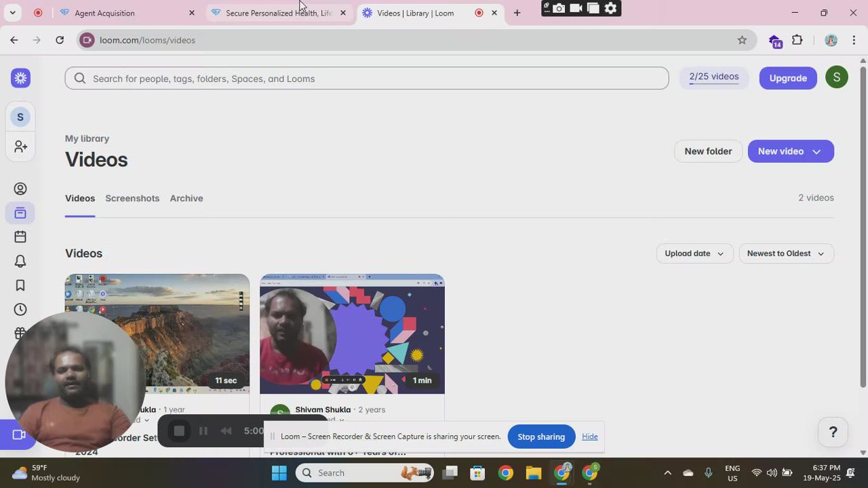The image size is (868, 488).
Task: Open the Chrome profile avatar
Action: (x=831, y=40)
